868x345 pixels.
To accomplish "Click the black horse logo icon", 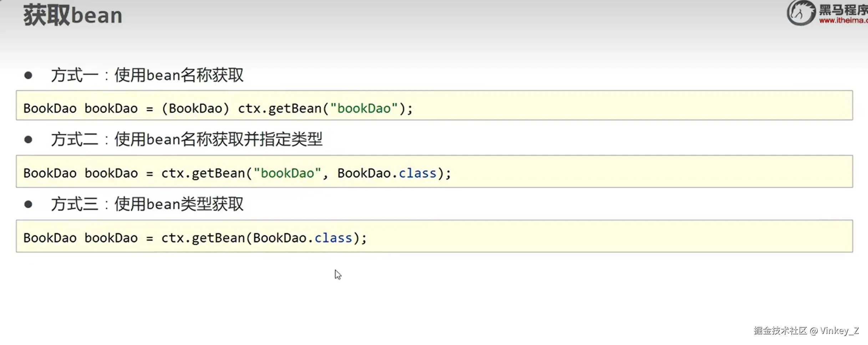I will click(x=801, y=13).
